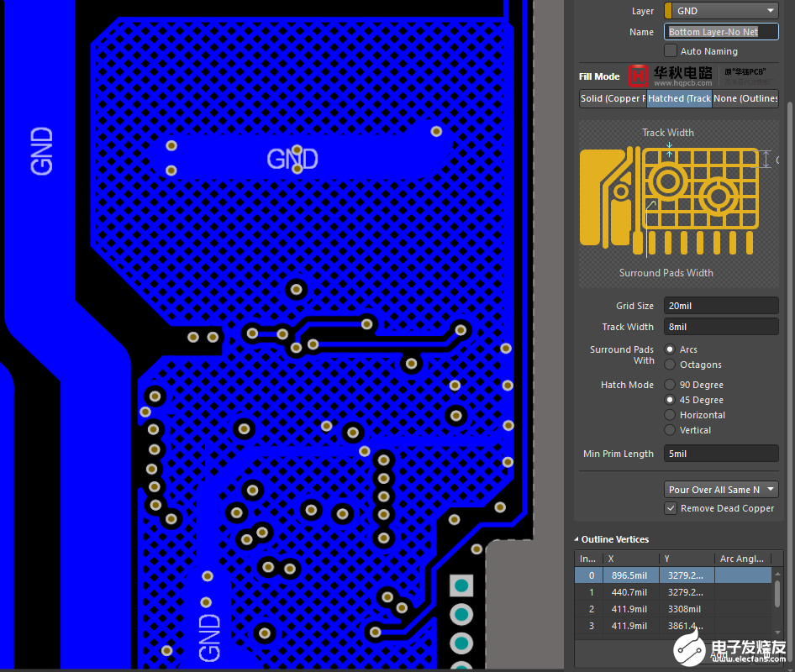Click the Grid Size field 20mil
795x672 pixels.
721,306
